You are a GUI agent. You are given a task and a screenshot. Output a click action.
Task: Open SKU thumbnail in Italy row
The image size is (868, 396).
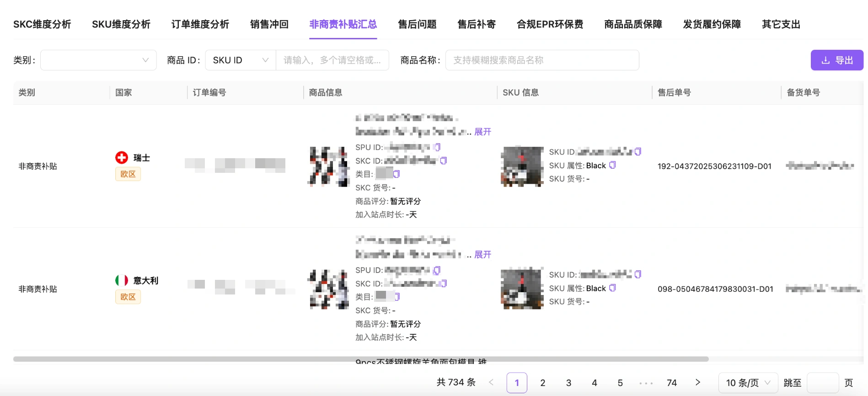point(522,289)
